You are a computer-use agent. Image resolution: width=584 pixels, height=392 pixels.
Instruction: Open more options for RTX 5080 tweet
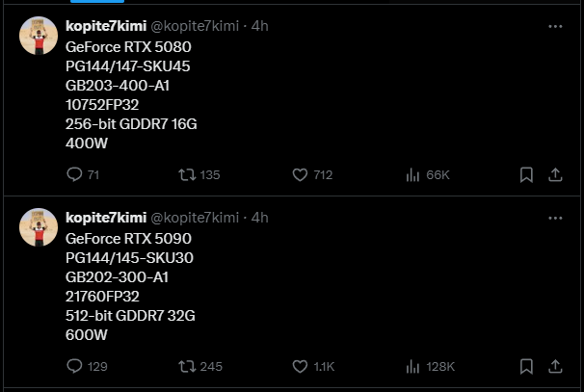click(x=555, y=26)
